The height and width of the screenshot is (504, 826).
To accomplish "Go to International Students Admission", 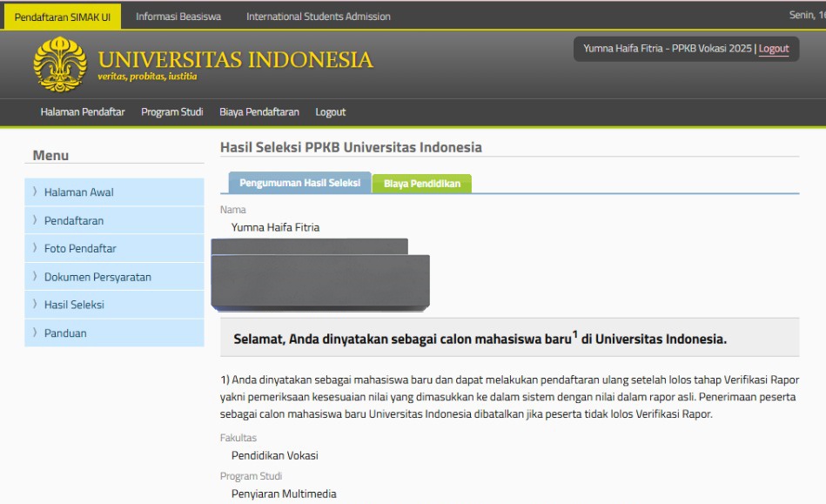I will (319, 17).
